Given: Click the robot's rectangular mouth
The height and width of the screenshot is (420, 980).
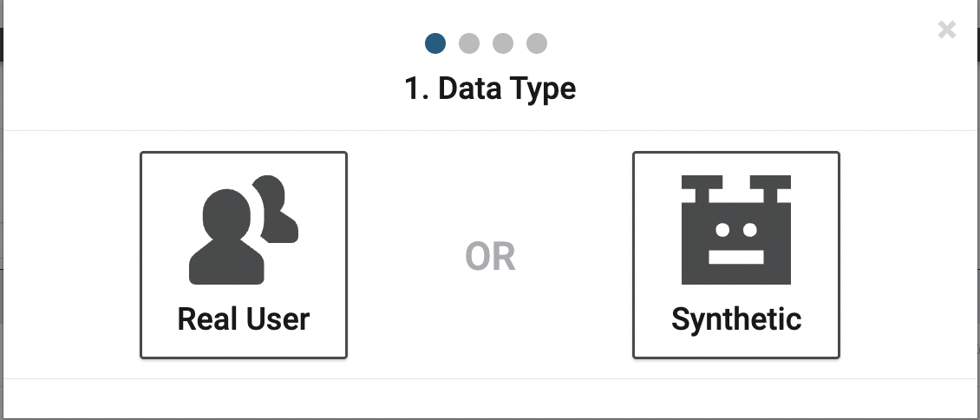Looking at the screenshot, I should [x=736, y=257].
